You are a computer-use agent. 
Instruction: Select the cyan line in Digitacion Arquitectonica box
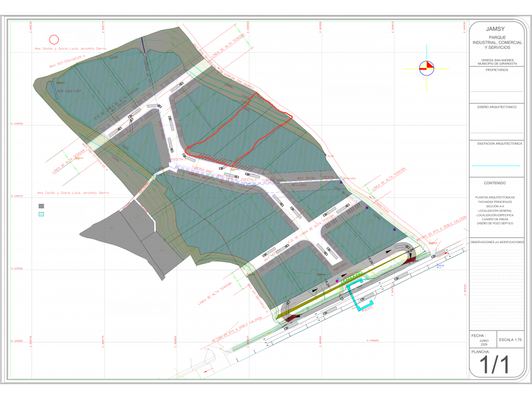[496, 166]
